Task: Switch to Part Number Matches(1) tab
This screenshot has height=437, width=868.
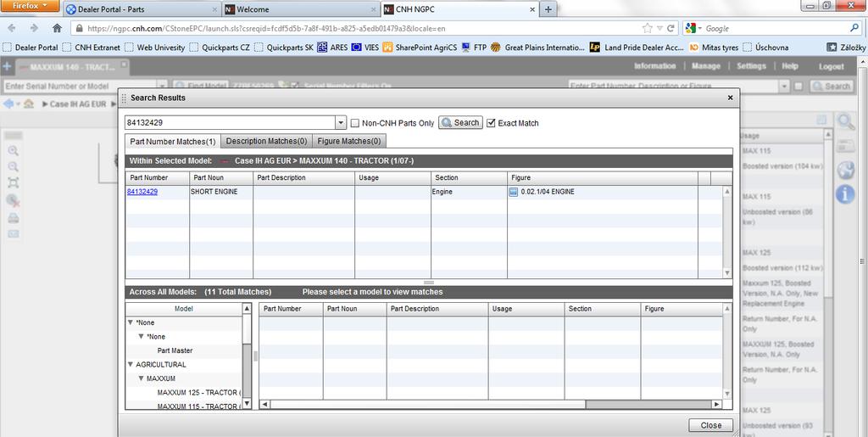Action: (x=173, y=142)
